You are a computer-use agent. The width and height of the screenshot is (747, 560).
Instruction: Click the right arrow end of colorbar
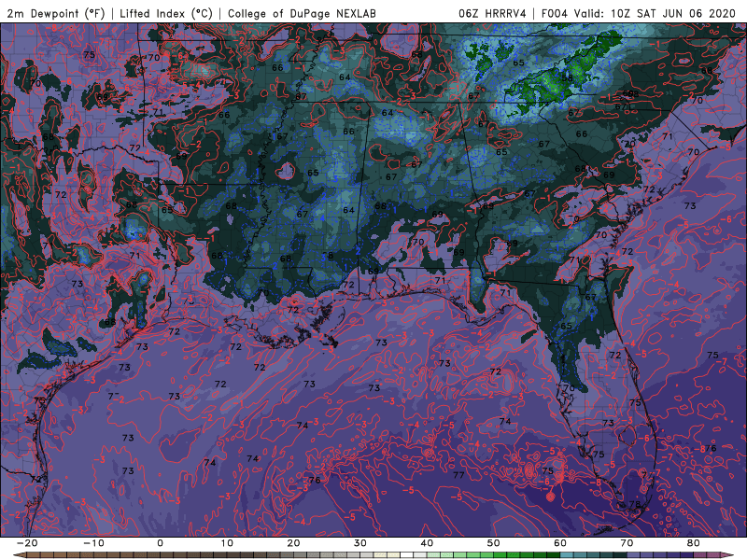click(728, 555)
